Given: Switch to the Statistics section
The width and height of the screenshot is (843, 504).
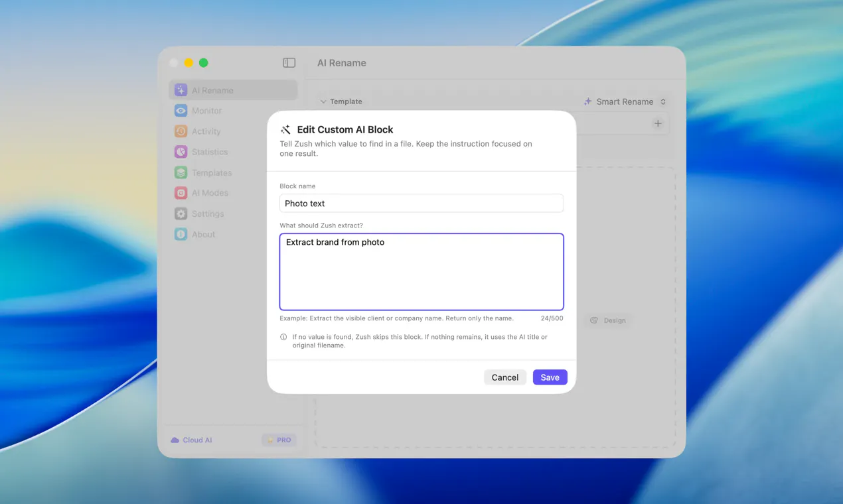Looking at the screenshot, I should [x=210, y=152].
